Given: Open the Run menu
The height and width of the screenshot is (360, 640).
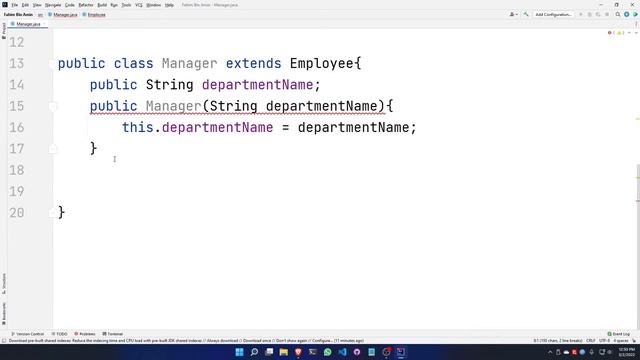Looking at the screenshot, I should click(114, 5).
